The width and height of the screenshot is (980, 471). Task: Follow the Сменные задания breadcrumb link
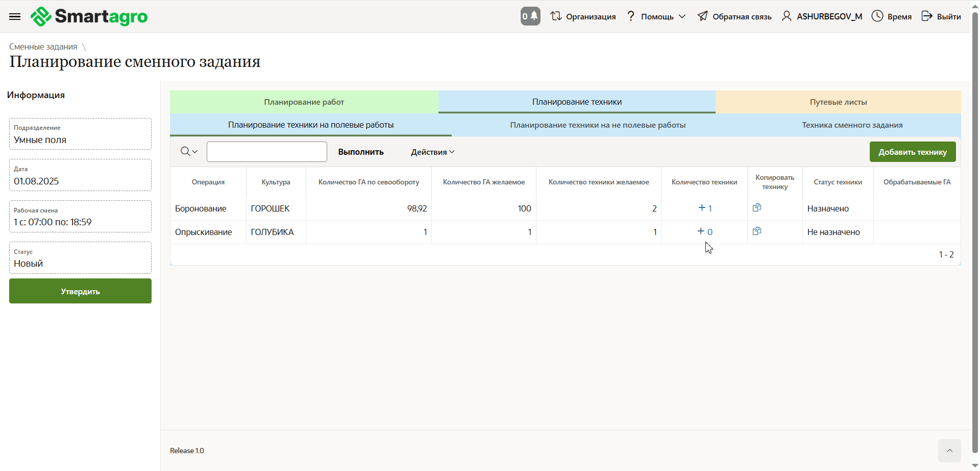click(x=43, y=46)
